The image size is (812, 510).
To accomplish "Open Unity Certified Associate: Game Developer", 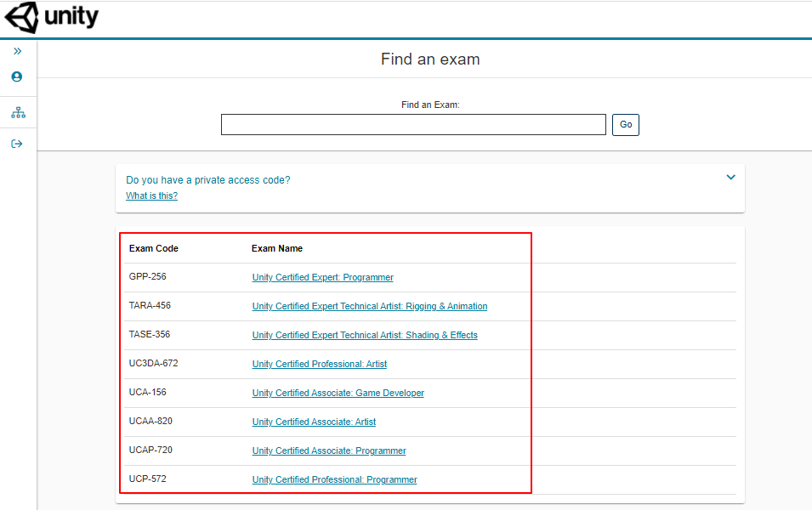I will [x=338, y=393].
